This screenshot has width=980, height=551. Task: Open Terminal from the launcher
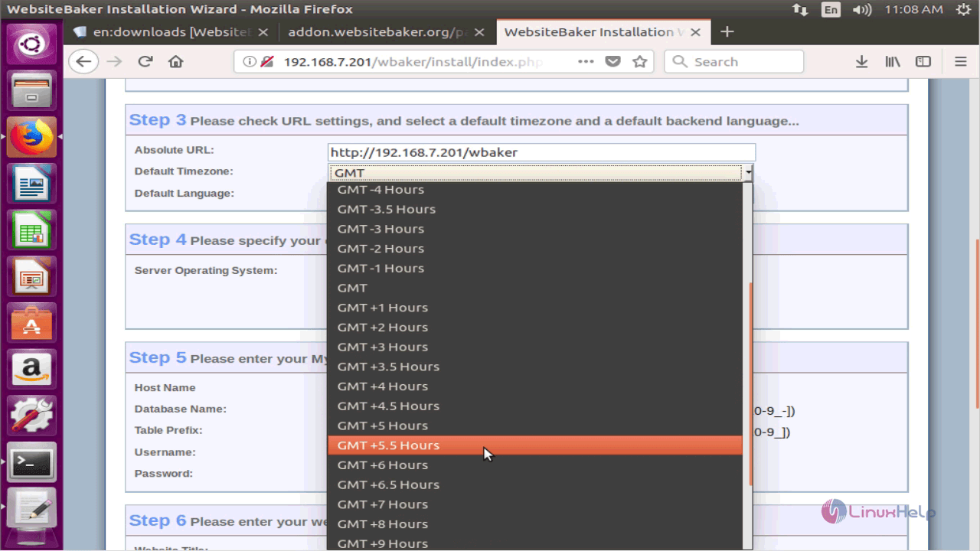click(31, 463)
